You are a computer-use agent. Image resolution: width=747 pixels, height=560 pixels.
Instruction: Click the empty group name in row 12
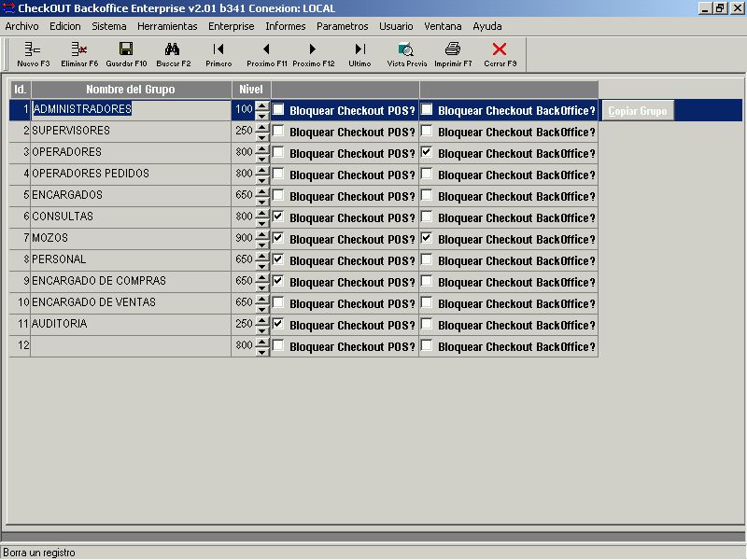pos(131,345)
